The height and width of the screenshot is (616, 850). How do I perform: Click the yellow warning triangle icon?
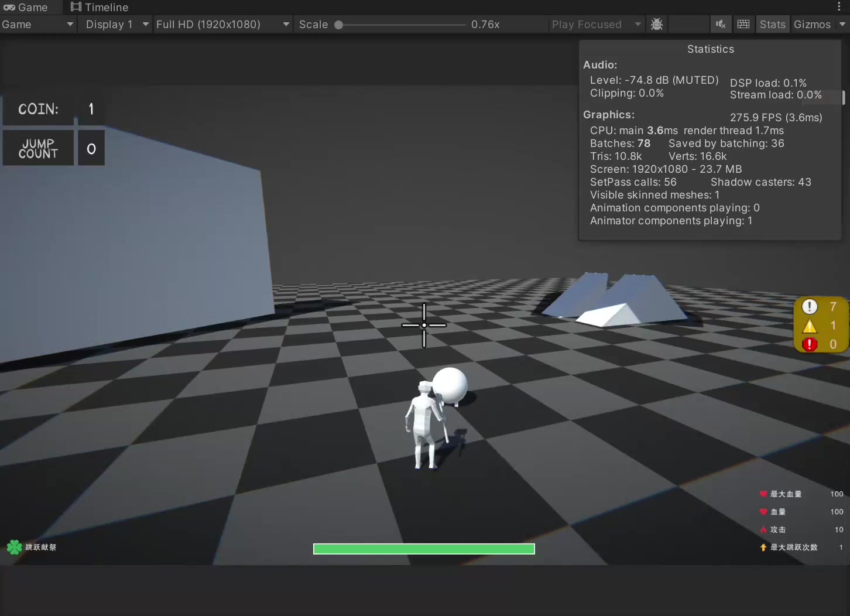coord(810,326)
